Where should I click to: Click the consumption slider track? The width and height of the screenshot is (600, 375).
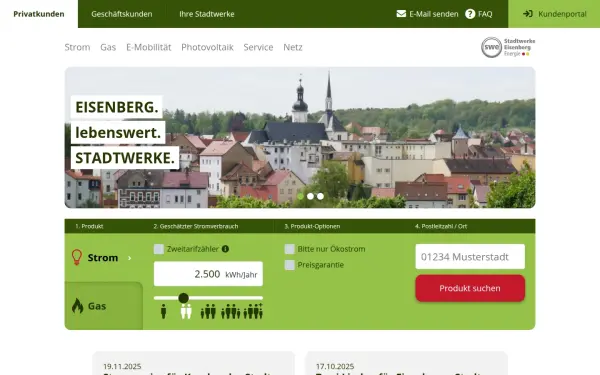coord(208,298)
